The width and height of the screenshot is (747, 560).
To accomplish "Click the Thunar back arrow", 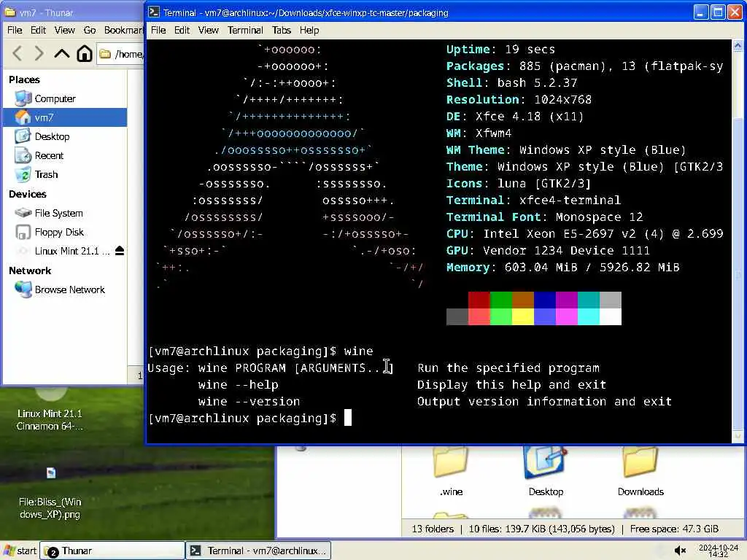I will (18, 53).
